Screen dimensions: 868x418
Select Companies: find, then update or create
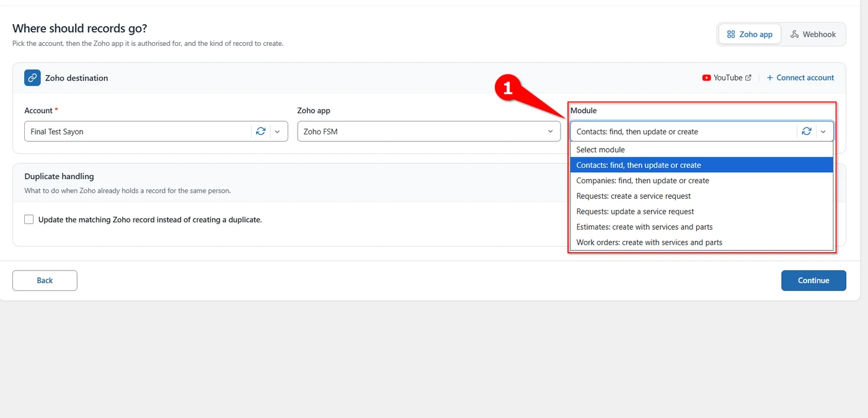(701, 181)
